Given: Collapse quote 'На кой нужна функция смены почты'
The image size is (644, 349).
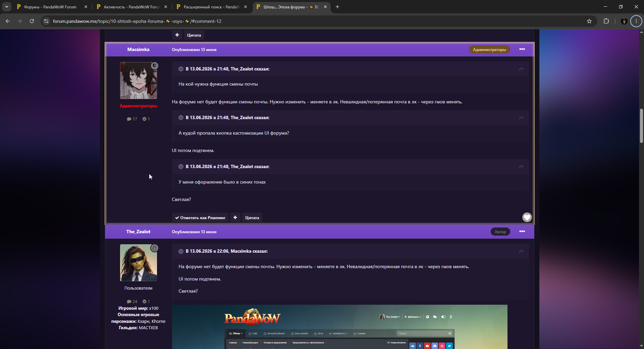Looking at the screenshot, I should pos(181,69).
